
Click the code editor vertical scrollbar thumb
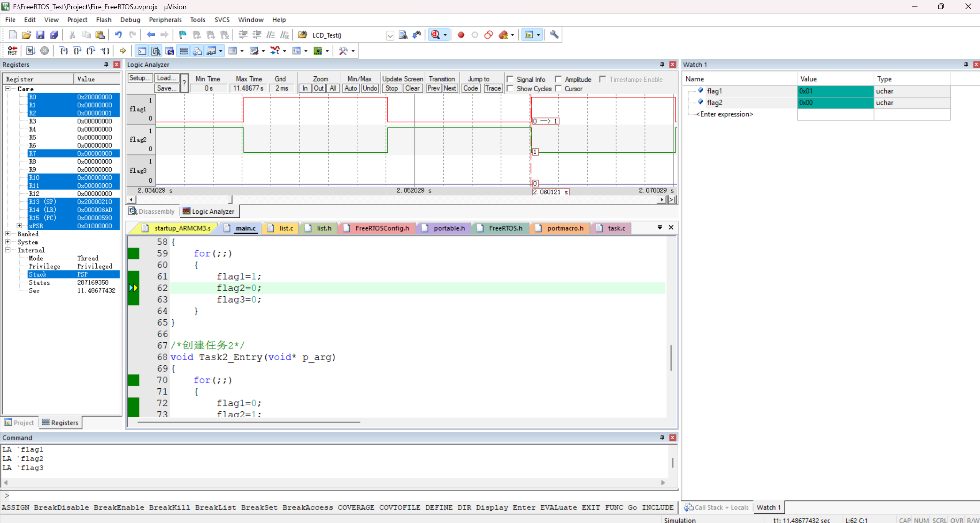(671, 358)
